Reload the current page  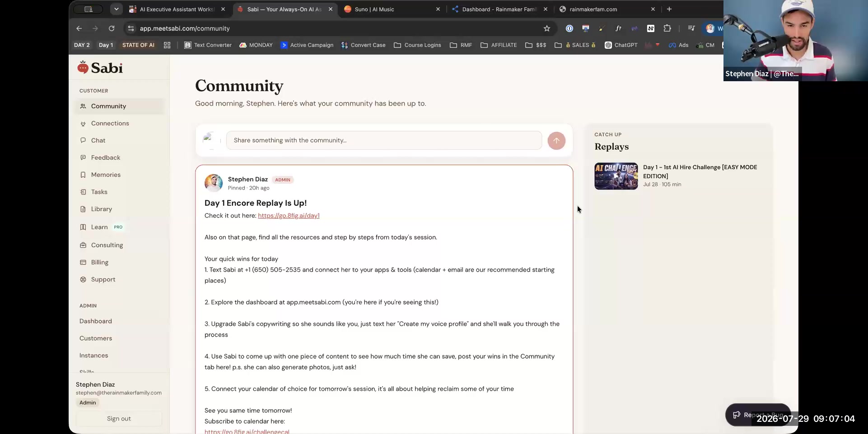point(112,28)
